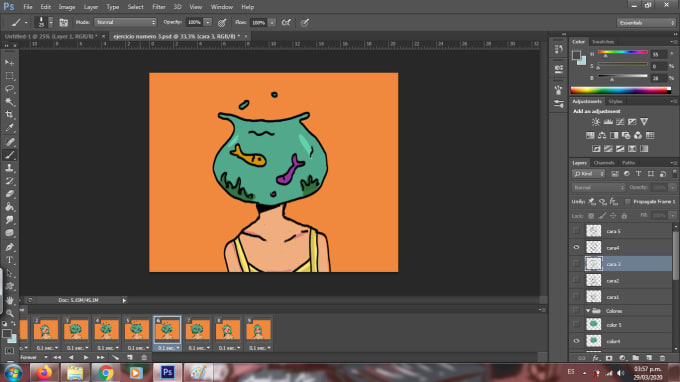The width and height of the screenshot is (680, 382).
Task: Collapse the Colores layer group
Action: pyautogui.click(x=588, y=310)
